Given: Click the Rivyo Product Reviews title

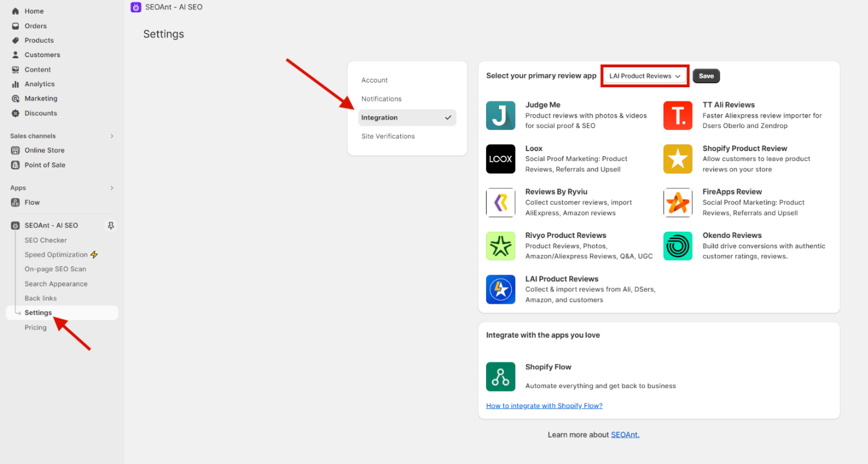Looking at the screenshot, I should click(566, 235).
